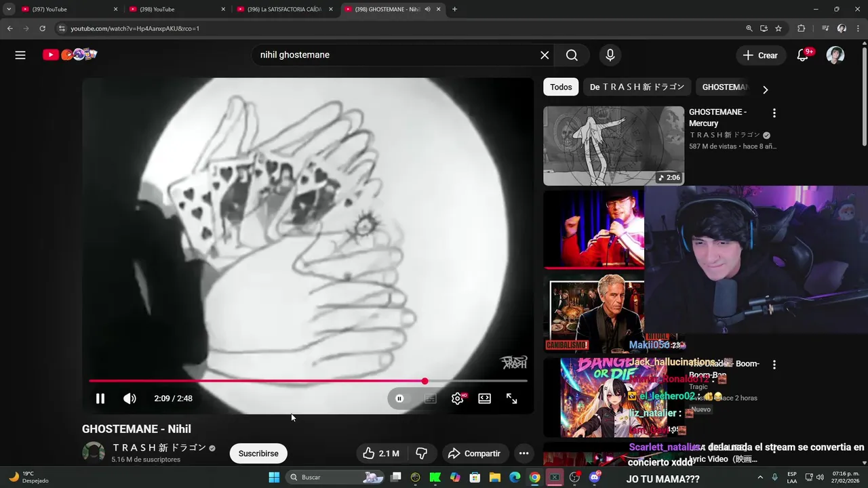Click the address bar URL
Image resolution: width=868 pixels, height=488 pixels.
pos(135,28)
